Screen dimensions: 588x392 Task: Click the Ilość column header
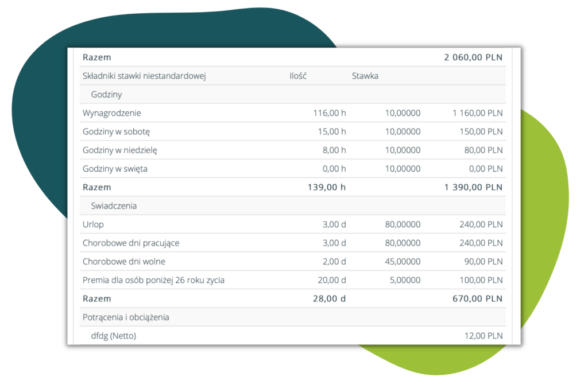point(298,76)
